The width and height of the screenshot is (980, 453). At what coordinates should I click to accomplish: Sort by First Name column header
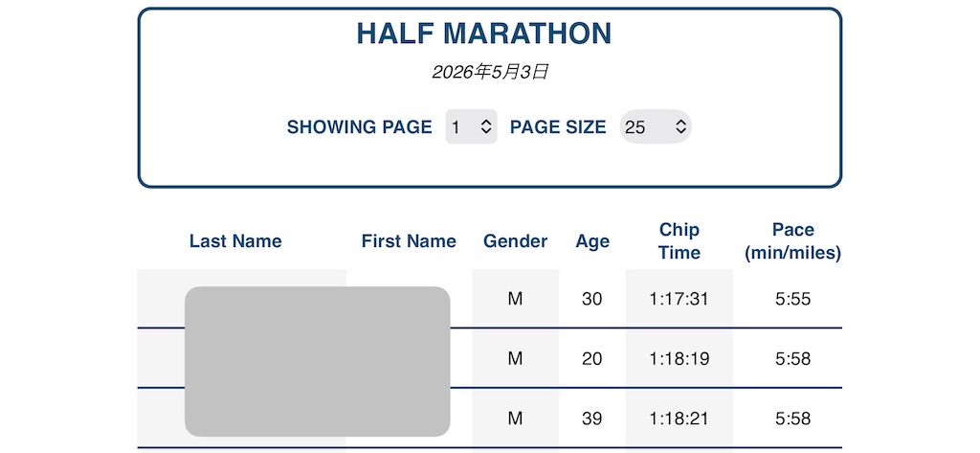(409, 241)
